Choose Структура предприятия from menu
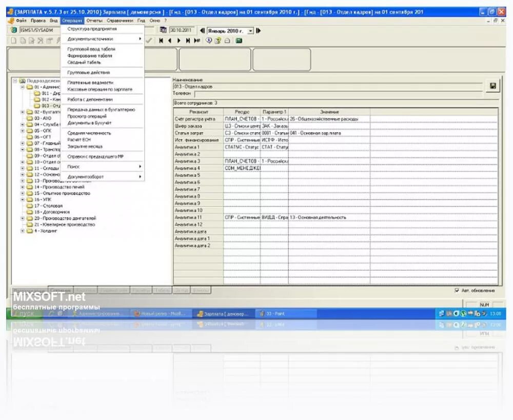Screen dimensions: 513x420 [x=102, y=29]
